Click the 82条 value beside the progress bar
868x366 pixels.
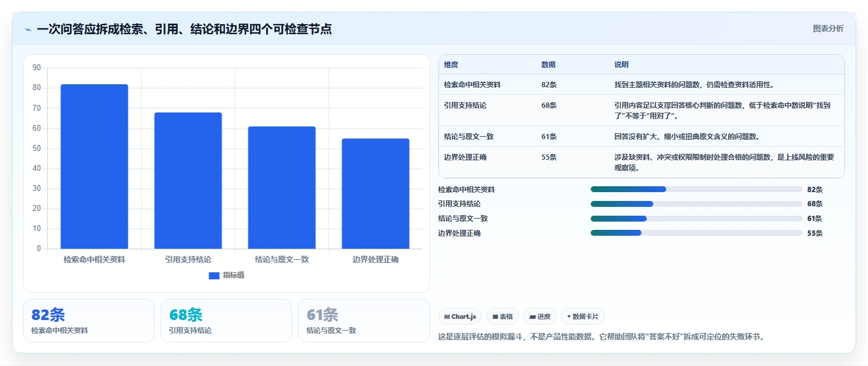(x=815, y=189)
